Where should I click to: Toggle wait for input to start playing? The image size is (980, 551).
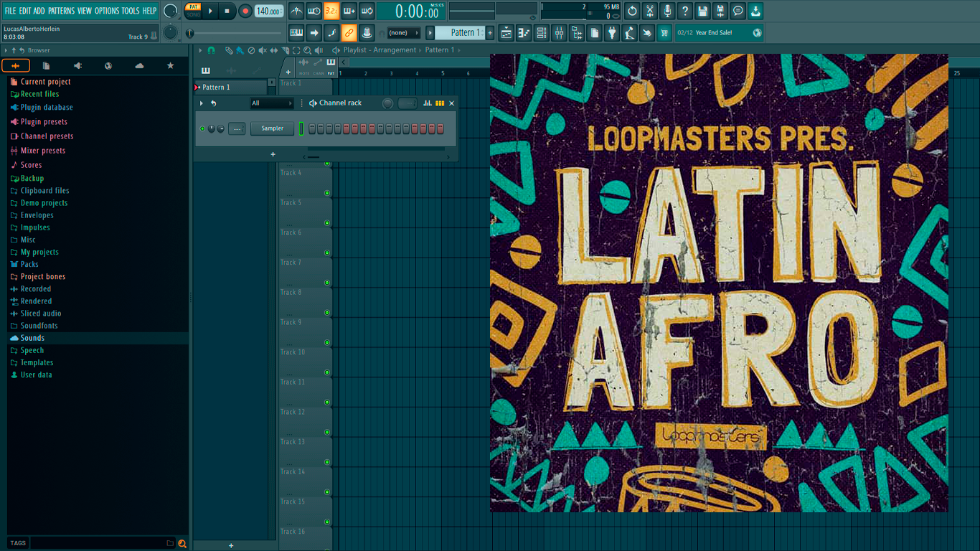[314, 11]
